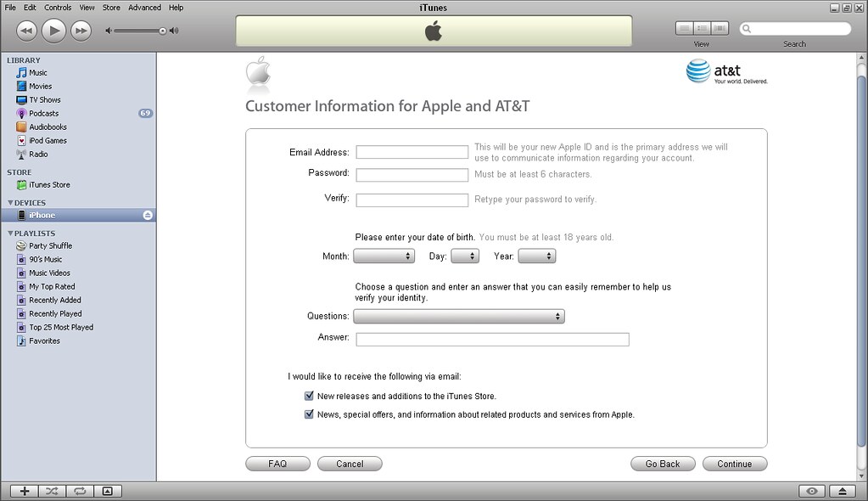Click the Verify password field
868x501 pixels.
point(412,200)
